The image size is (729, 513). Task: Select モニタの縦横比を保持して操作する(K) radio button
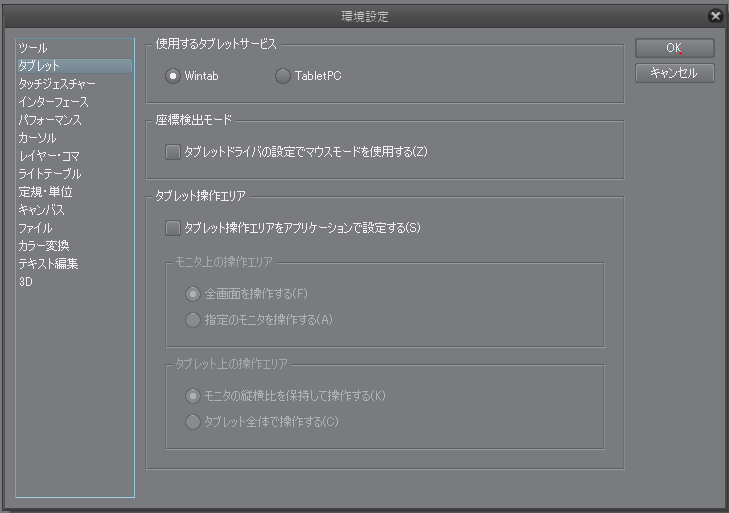coord(192,396)
